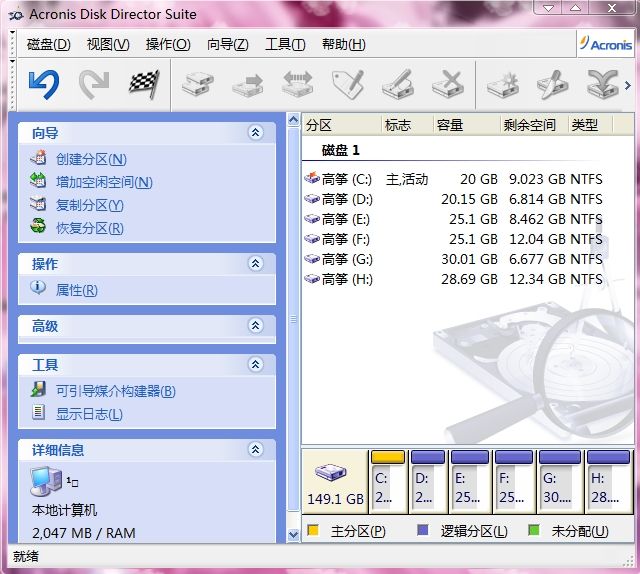This screenshot has height=574, width=640.
Task: Click the 可引导媒介构建器(B) link
Action: [116, 391]
